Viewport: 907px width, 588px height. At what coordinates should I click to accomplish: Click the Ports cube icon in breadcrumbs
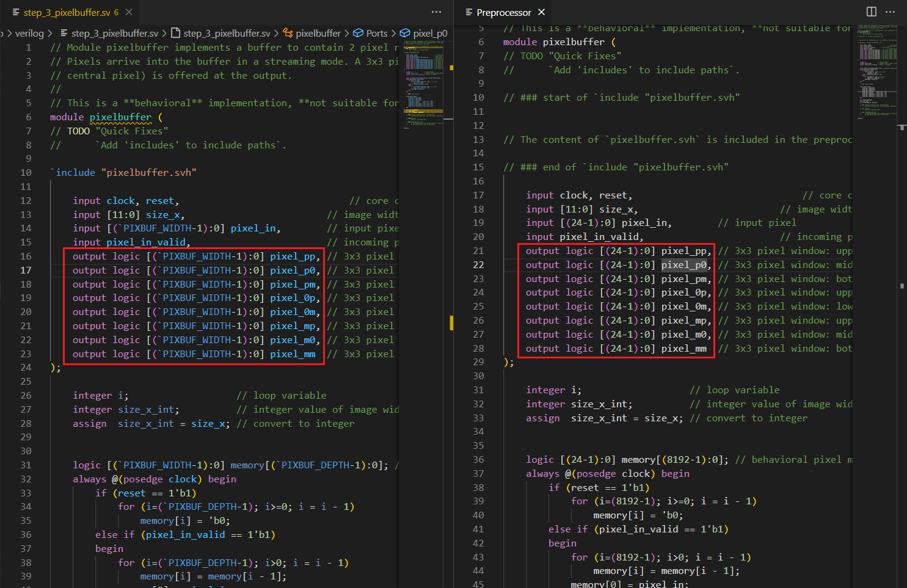click(359, 33)
